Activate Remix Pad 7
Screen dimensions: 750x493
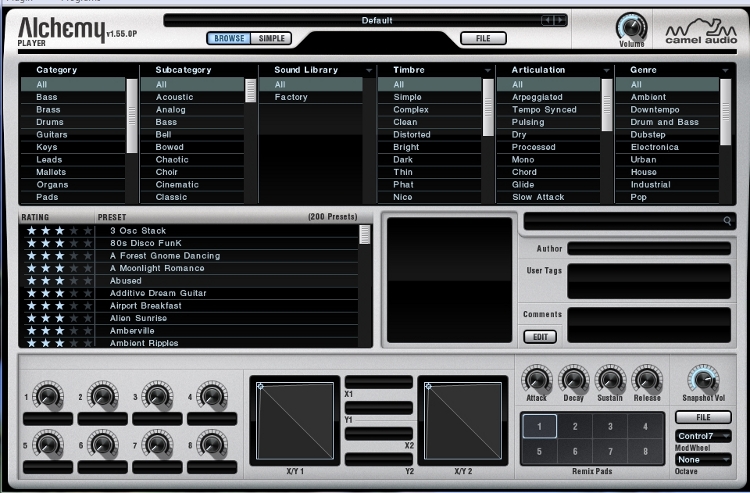(610, 451)
